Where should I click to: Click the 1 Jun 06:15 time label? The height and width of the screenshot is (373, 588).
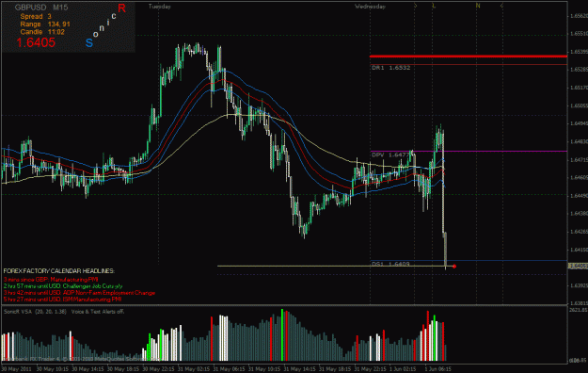coord(438,369)
